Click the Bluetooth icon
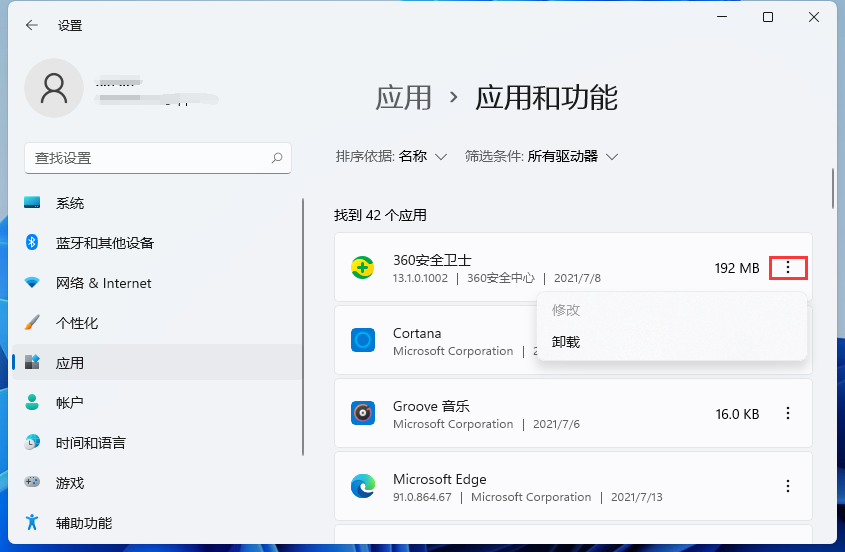The height and width of the screenshot is (552, 845). 32,242
